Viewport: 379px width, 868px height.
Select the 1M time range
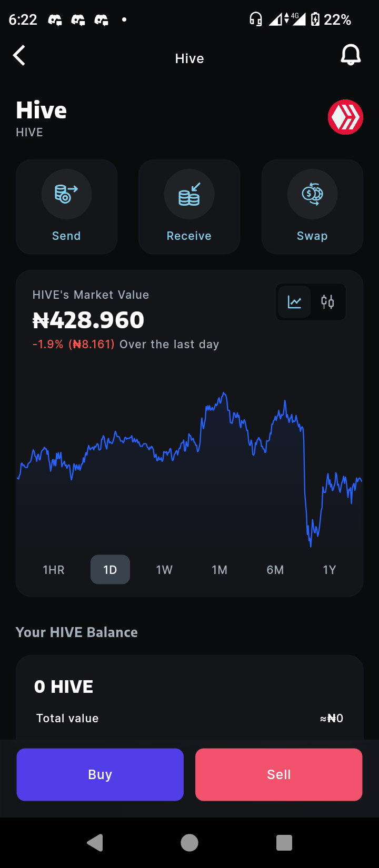pyautogui.click(x=220, y=570)
